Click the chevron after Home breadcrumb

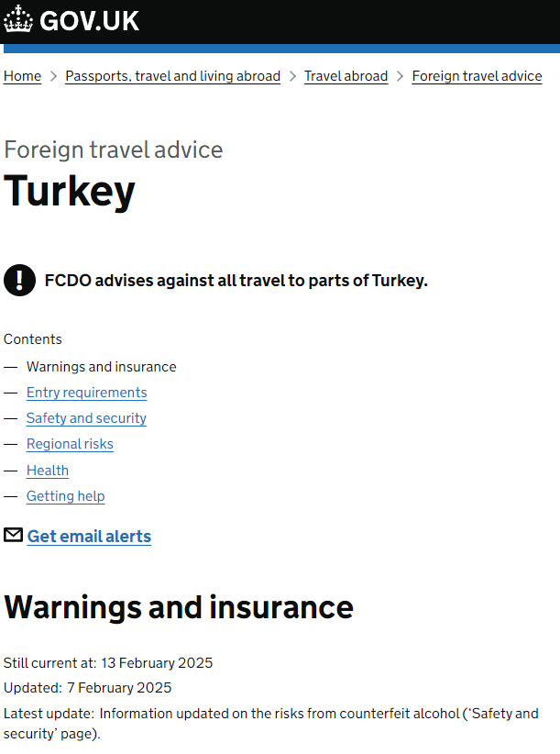53,76
